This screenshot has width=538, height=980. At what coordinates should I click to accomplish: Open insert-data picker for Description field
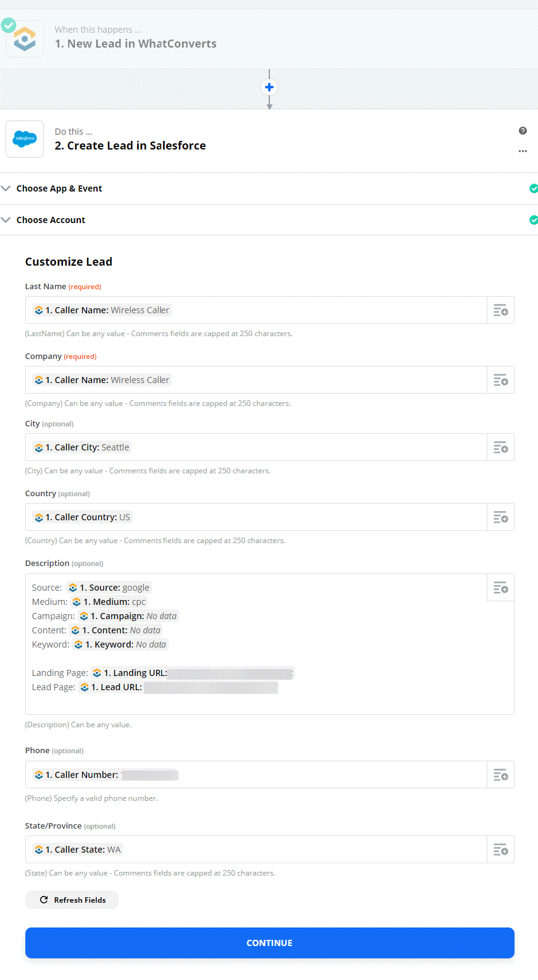(500, 588)
